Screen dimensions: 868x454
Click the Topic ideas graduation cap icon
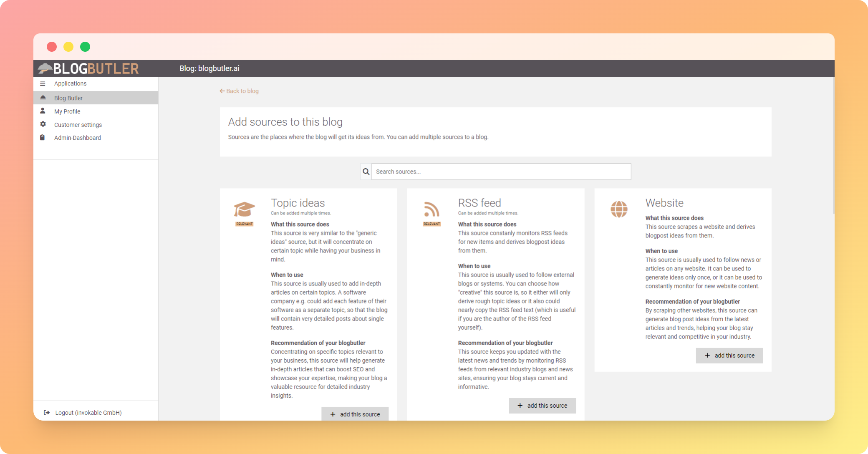click(244, 209)
